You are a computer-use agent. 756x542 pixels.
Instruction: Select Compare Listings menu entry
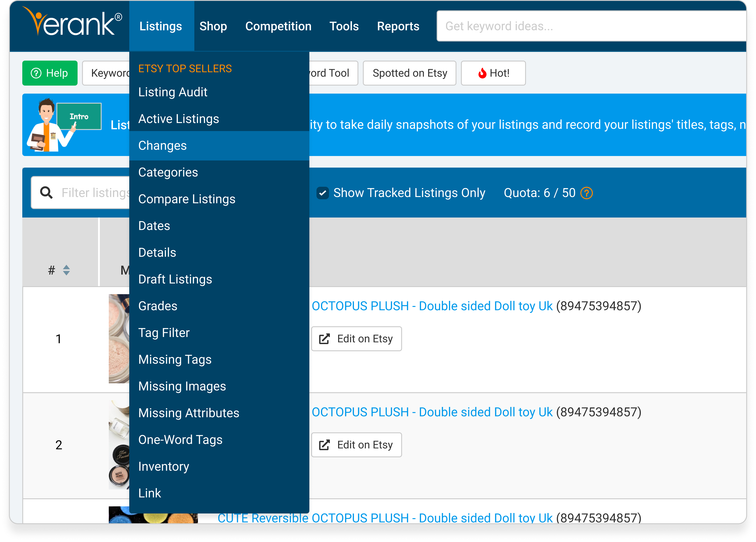click(219, 199)
